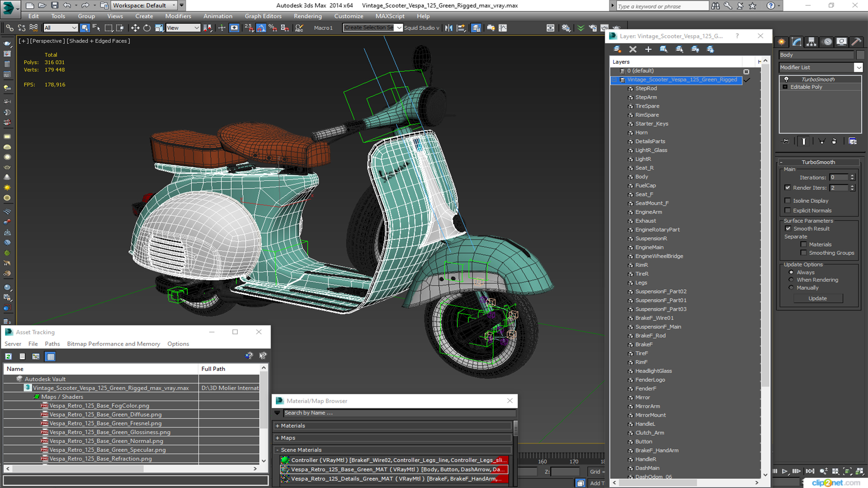Click Configure Modifier Sets icon
The width and height of the screenshot is (868, 488).
coord(853,141)
